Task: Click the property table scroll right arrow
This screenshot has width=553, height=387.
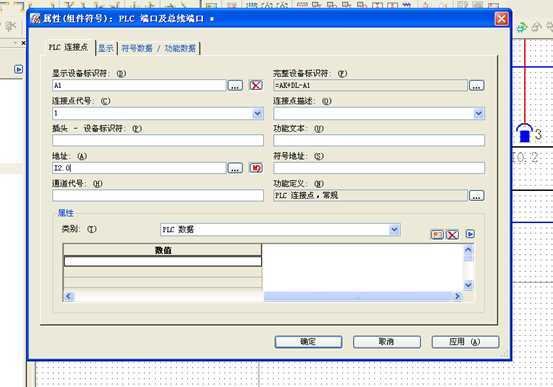Action: pos(457,296)
